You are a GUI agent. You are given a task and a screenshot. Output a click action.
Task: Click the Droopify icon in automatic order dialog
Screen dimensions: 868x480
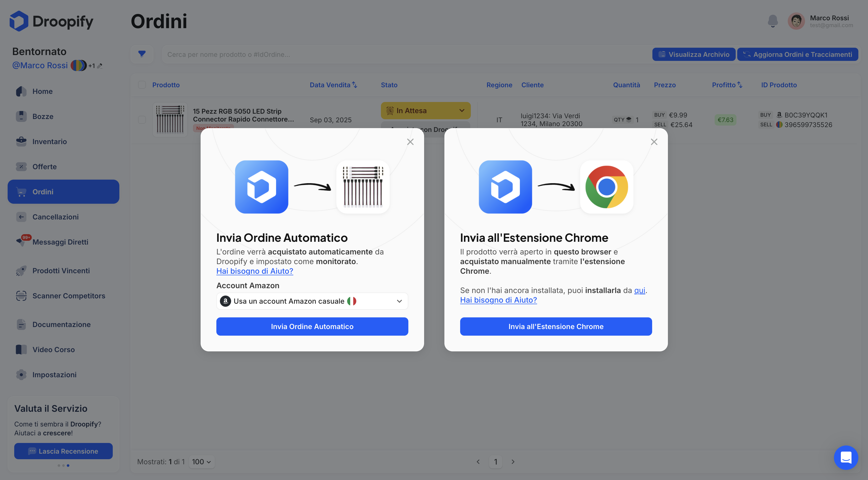click(262, 187)
